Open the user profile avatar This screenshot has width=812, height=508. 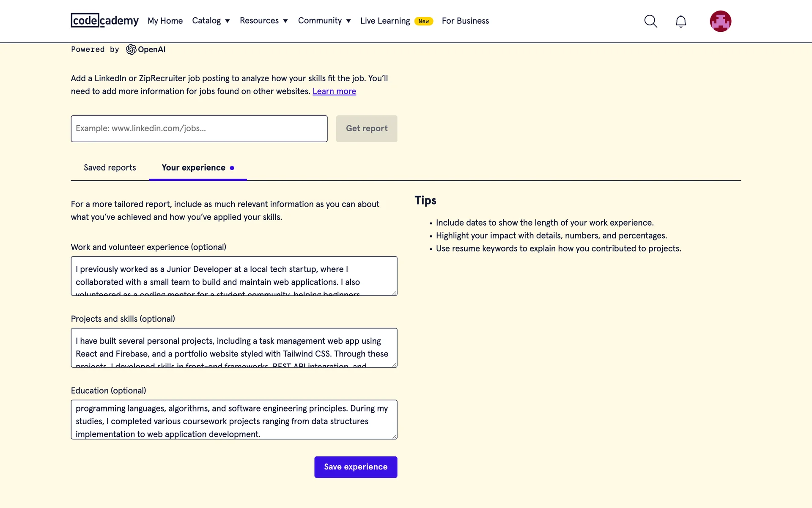point(720,21)
